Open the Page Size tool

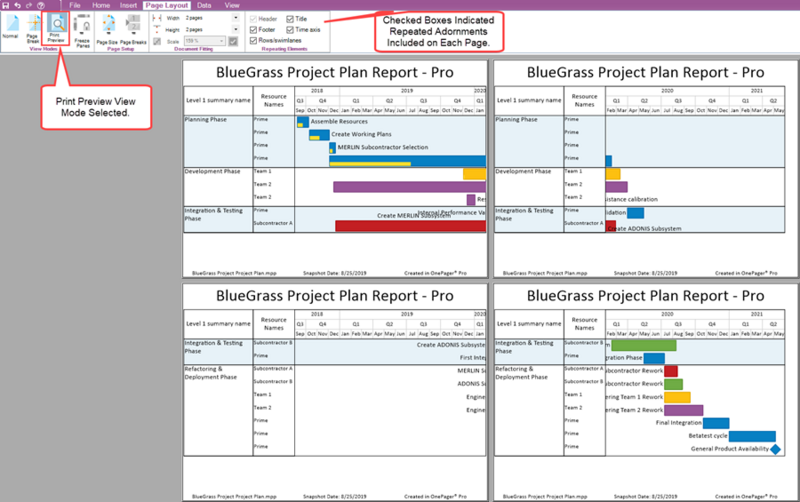tap(108, 30)
